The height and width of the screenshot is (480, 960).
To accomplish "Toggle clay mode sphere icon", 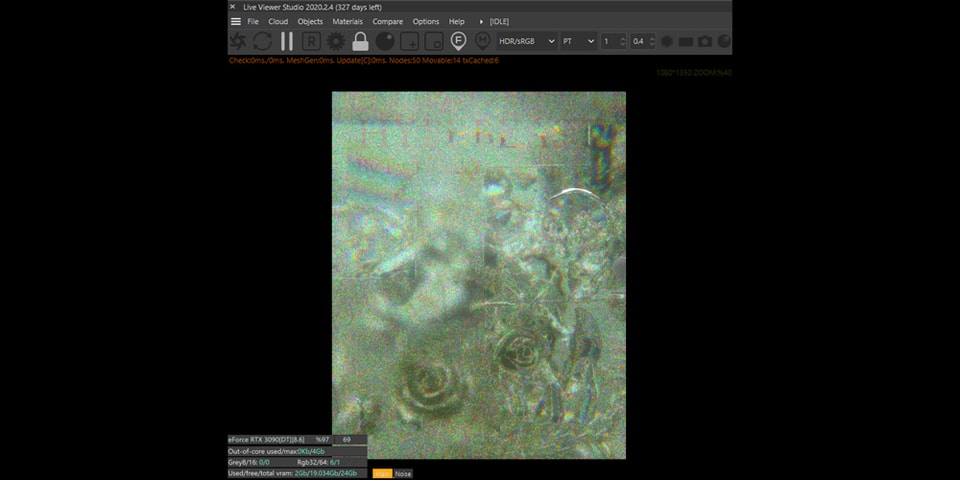I will point(385,41).
